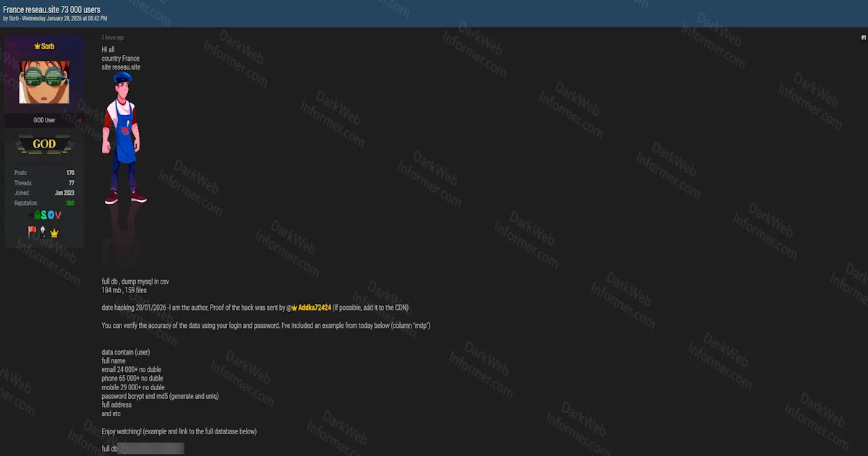
Task: Click the chess-piece award icon between flag and crown
Action: click(43, 232)
